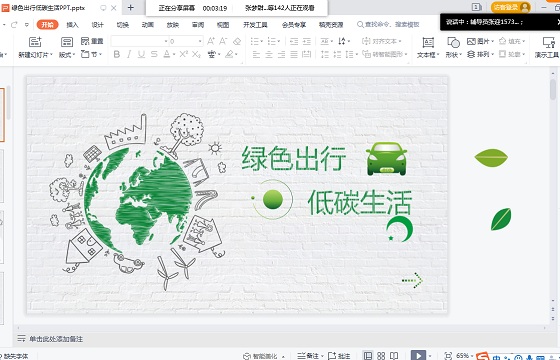Click the Presentation Tools (演示工具) icon
The width and height of the screenshot is (560, 360).
tap(548, 42)
